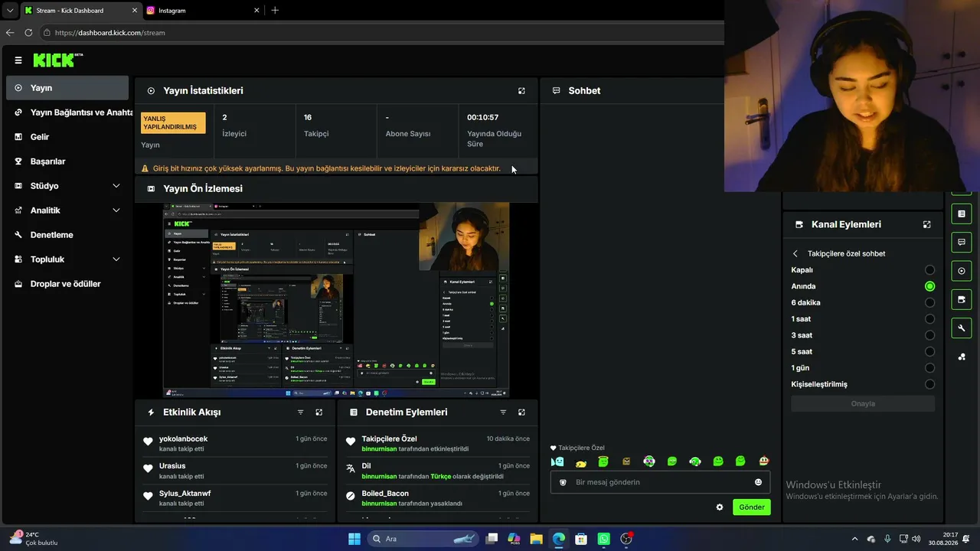Open WhatsApp from the taskbar

(x=604, y=539)
